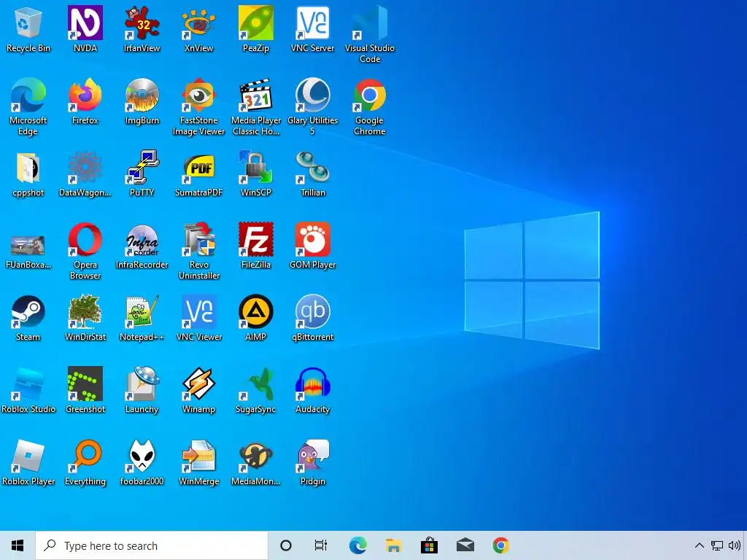Launch Chrome from the taskbar
747x560 pixels.
pyautogui.click(x=500, y=545)
